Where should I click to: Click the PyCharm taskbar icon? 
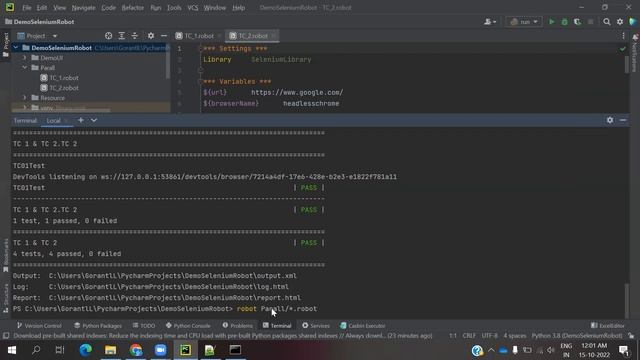click(x=185, y=350)
